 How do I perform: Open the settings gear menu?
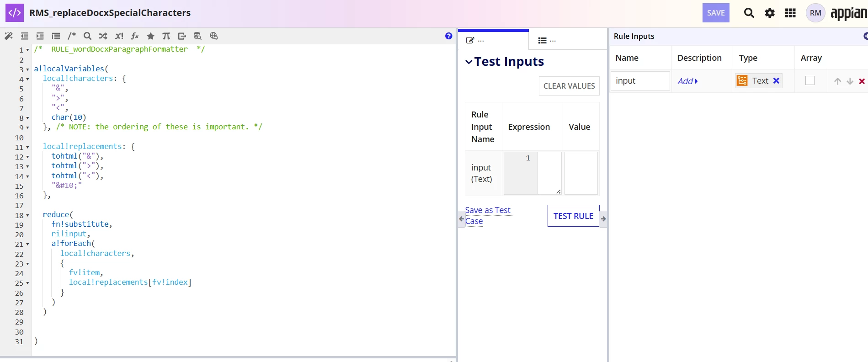pyautogui.click(x=770, y=13)
